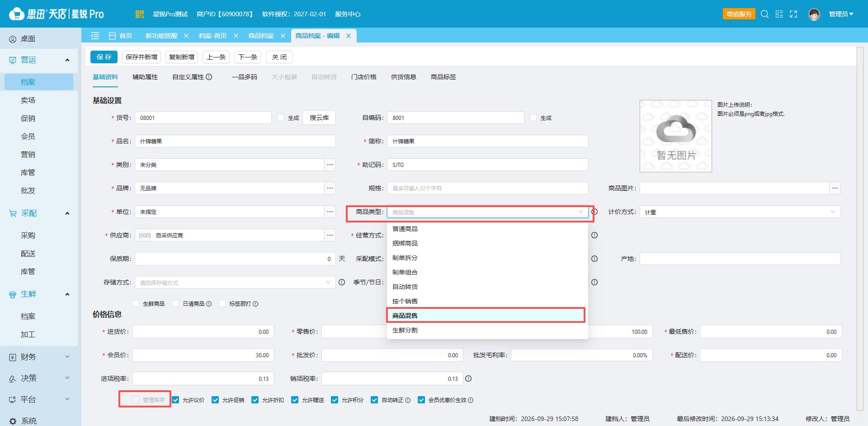Click info icon beside 销项税率 field
This screenshot has width=868, height=426.
(468, 379)
